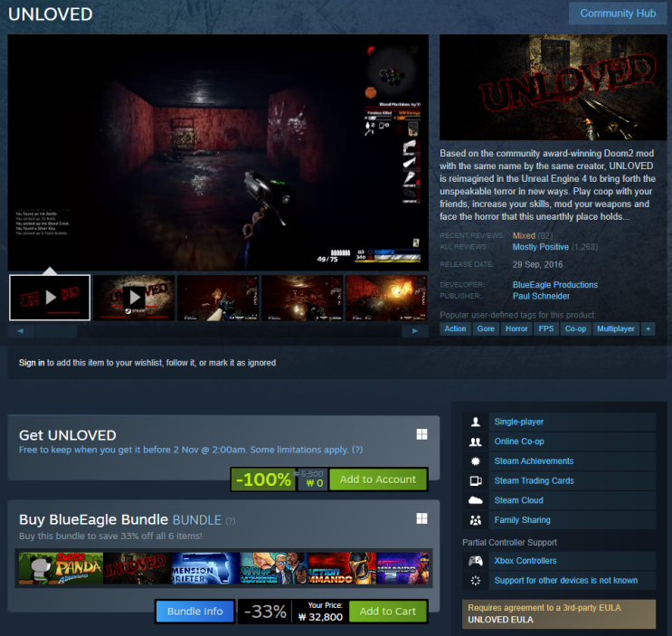Click Windows icon in BlueEagle Bundle box
Screen dimensions: 672x636
click(x=421, y=518)
